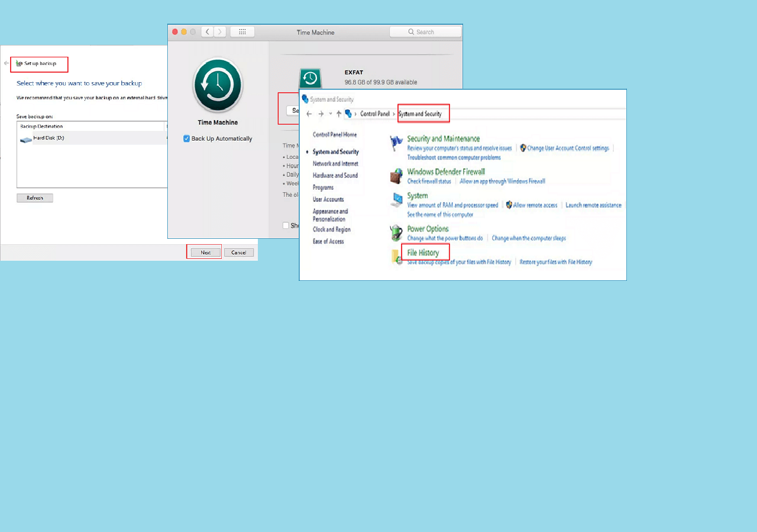Image resolution: width=757 pixels, height=532 pixels.
Task: Tick the cut-off 'Sh…' checkbox in Time Machine
Action: [286, 225]
